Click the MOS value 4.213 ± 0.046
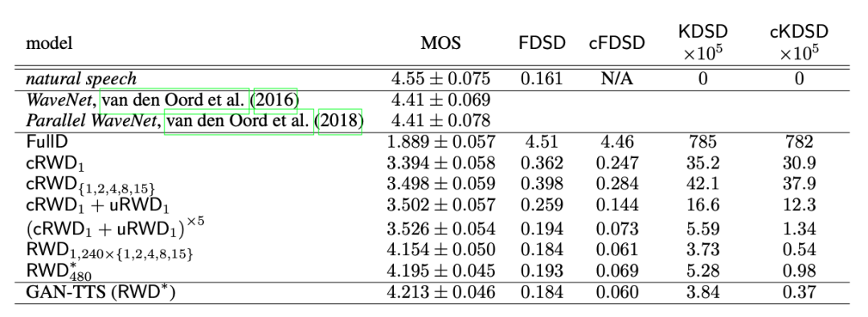Screen dimensions: 868x317 [440, 291]
